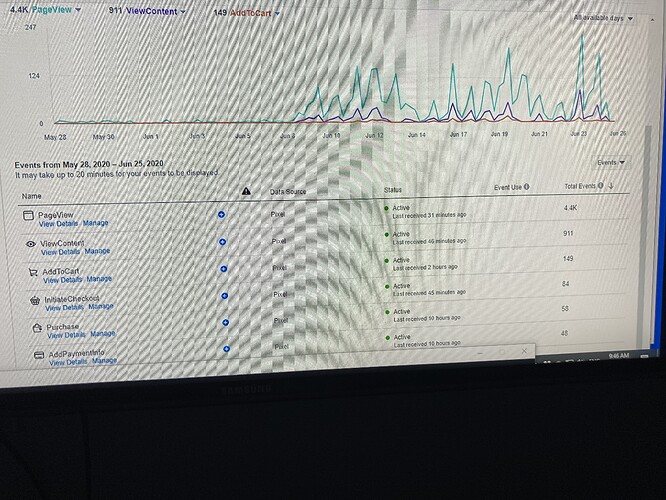Expand the AddToCart metric dropdown above chart
The image size is (666, 500).
[x=277, y=13]
